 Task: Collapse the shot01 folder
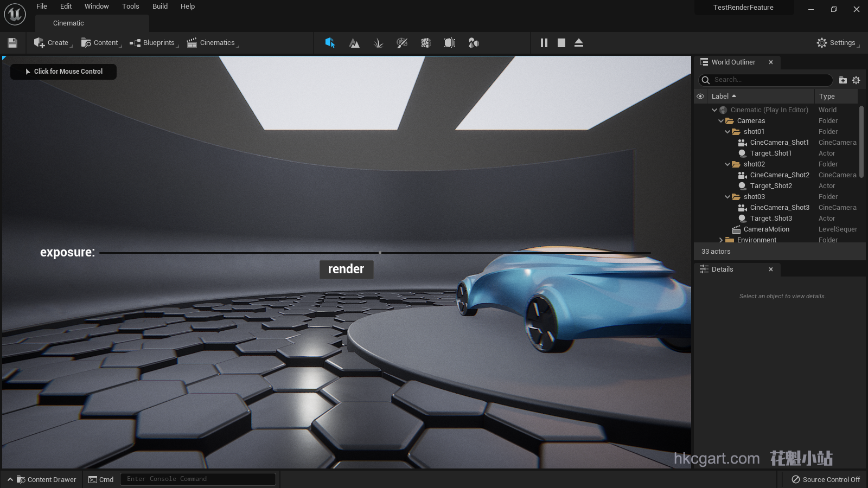click(727, 132)
